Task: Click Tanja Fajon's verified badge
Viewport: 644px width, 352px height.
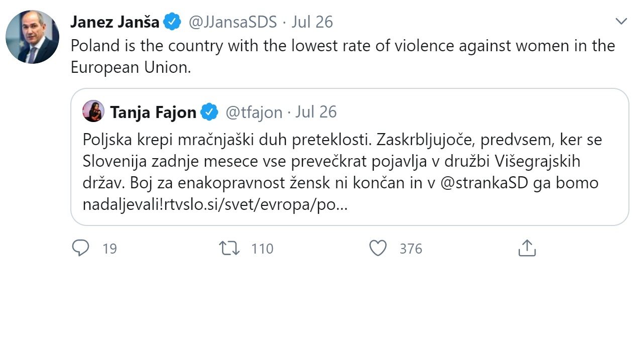Action: pyautogui.click(x=209, y=112)
